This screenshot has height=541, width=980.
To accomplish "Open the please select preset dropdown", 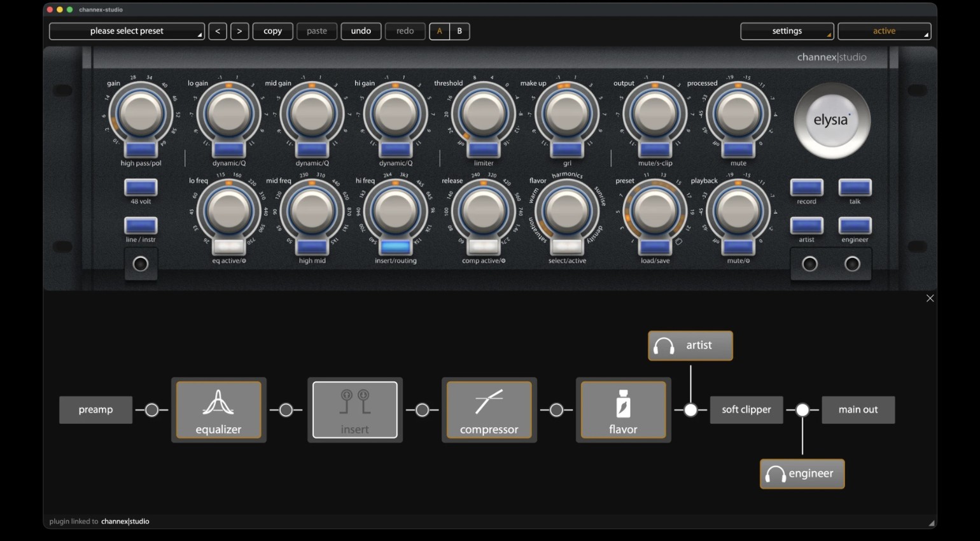I will click(127, 31).
